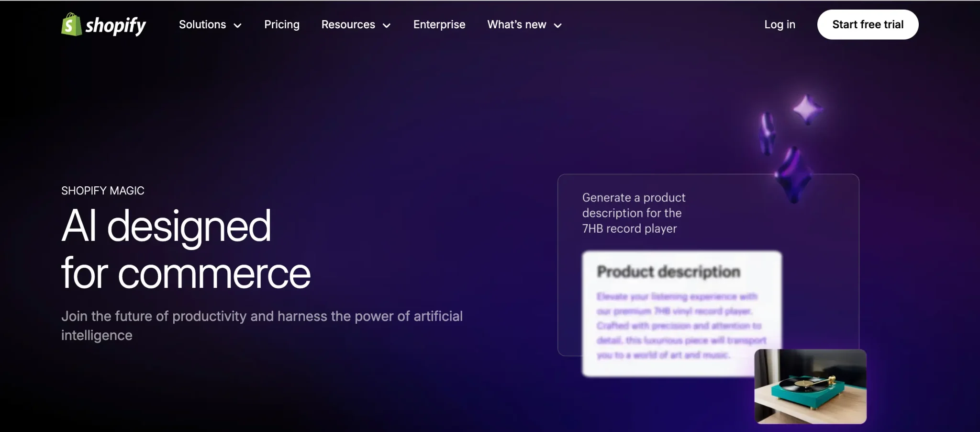
Task: Expand the What's new chevron arrow
Action: coord(558,25)
